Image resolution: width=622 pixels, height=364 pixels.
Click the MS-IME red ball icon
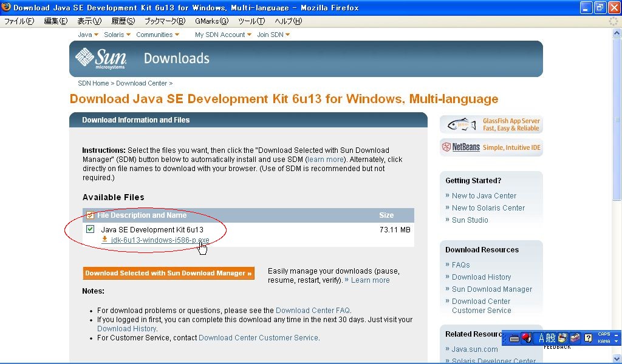point(527,338)
